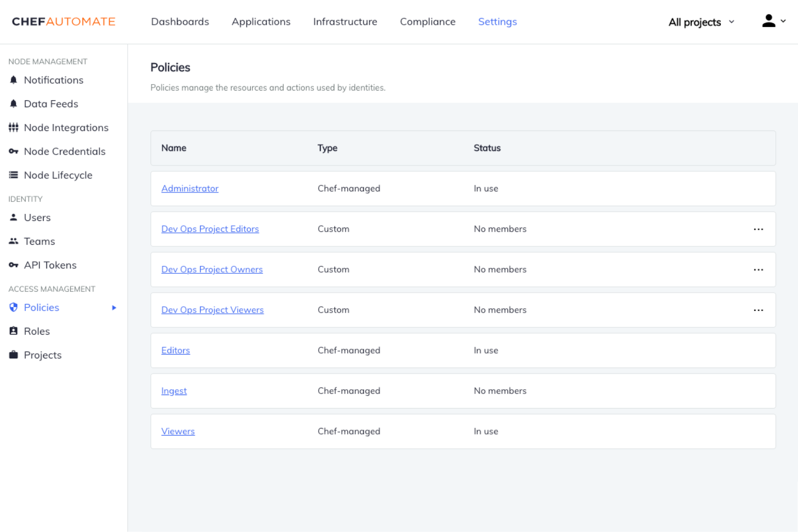Select the Node Integrations icon
The width and height of the screenshot is (798, 532).
(x=13, y=127)
